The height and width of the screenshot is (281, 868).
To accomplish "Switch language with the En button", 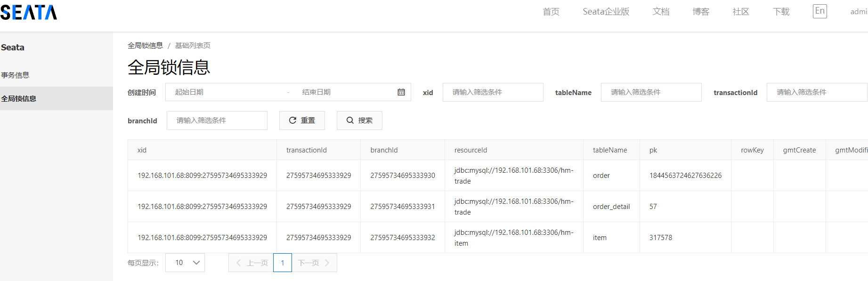I will click(x=820, y=11).
